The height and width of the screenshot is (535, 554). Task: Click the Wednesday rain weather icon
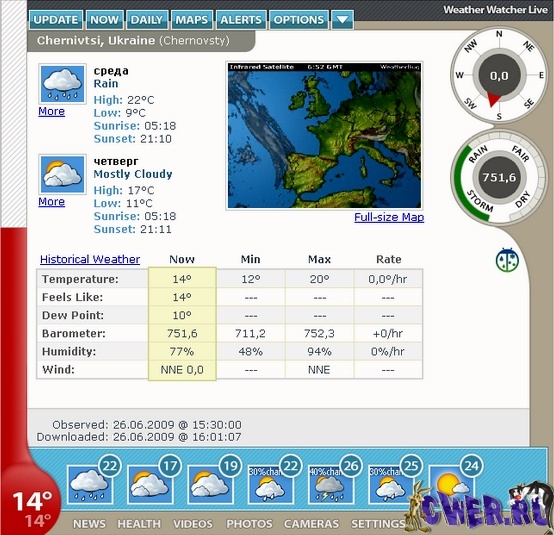63,84
